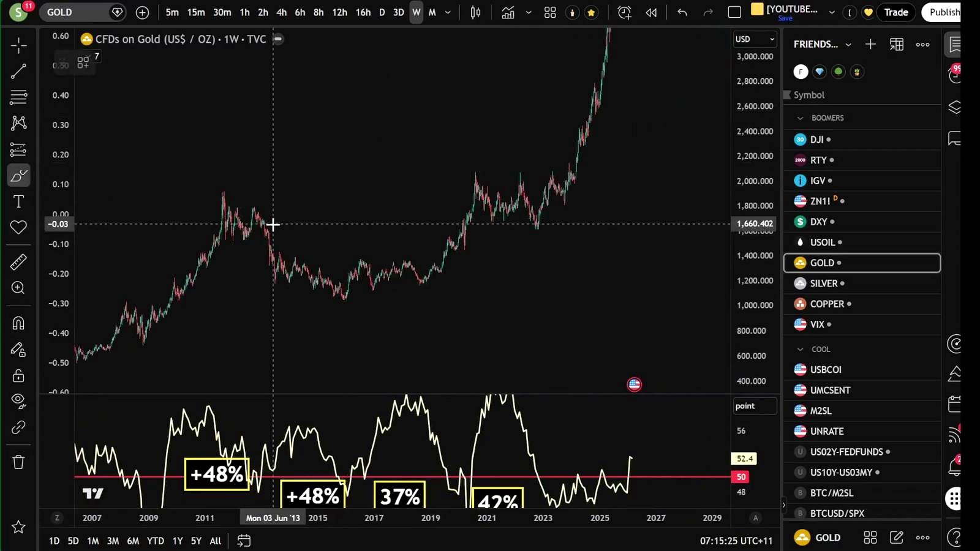Open the Indicators icon in top toolbar

click(x=508, y=12)
